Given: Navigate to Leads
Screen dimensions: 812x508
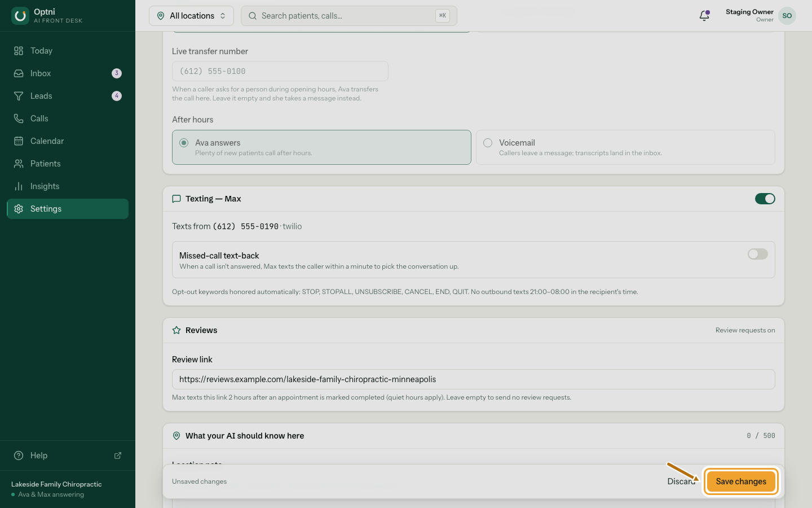Looking at the screenshot, I should [68, 96].
